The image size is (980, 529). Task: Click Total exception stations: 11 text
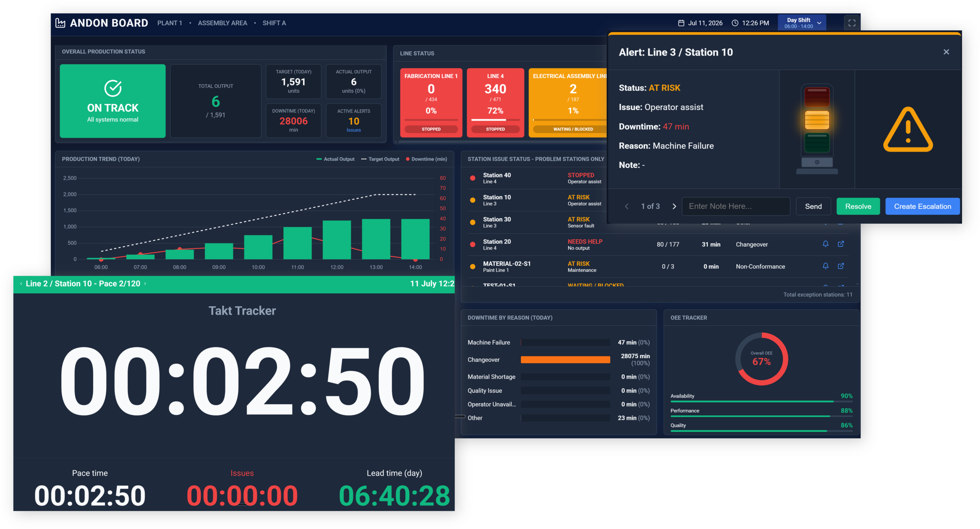point(818,295)
